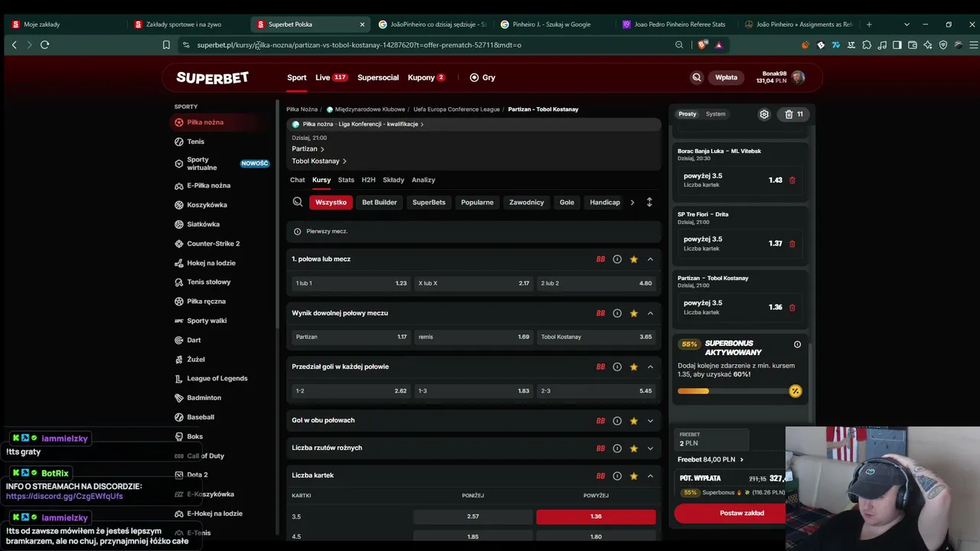Switch to the Stats tab
Screen dimensions: 980x551
346,180
